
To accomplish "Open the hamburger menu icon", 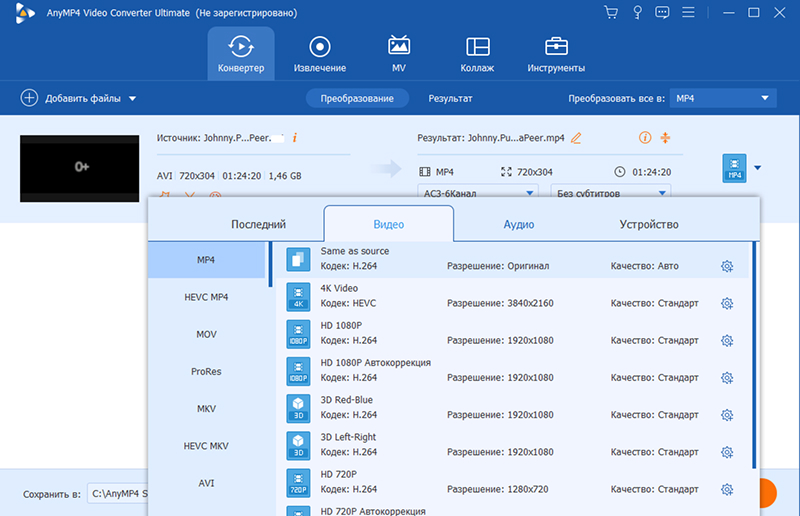I will pyautogui.click(x=688, y=12).
